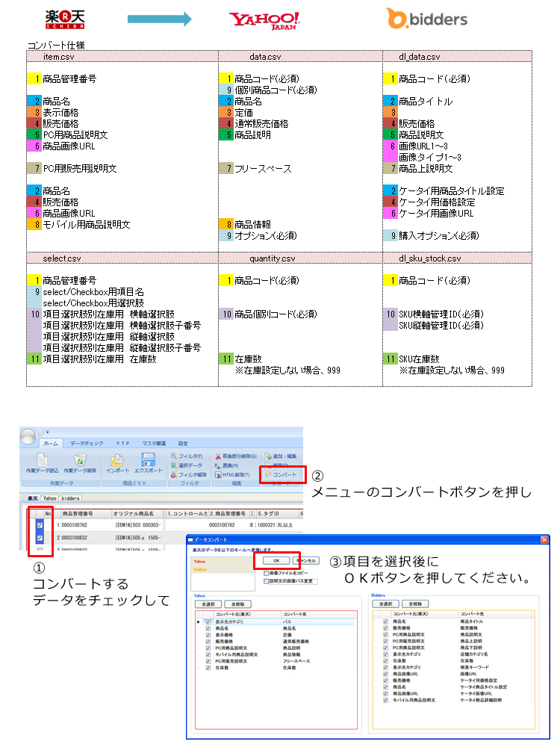560x747 pixels.
Task: Click 全選択 in the Bidders group
Action: click(385, 604)
